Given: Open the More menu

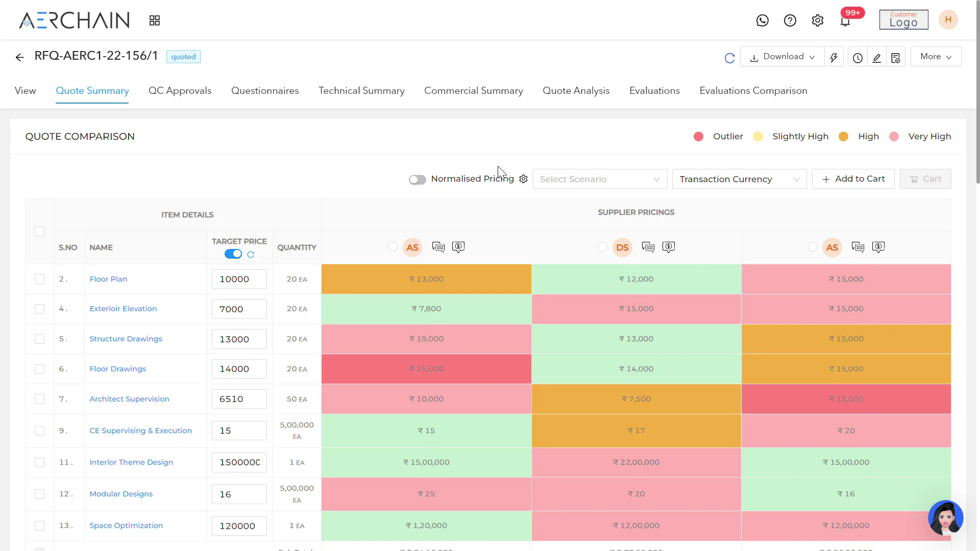Looking at the screenshot, I should click(x=936, y=56).
